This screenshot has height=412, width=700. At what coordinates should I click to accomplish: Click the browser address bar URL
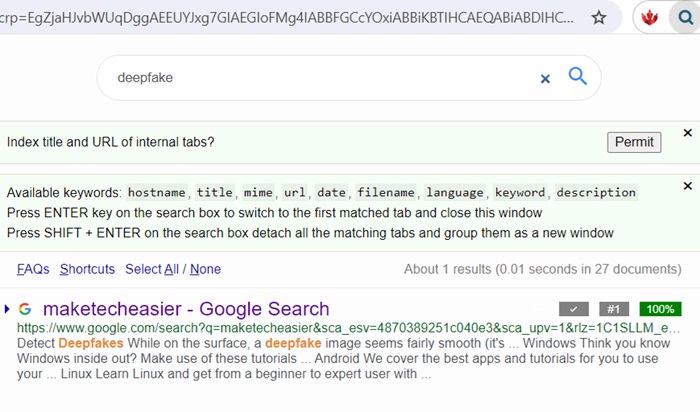click(287, 18)
